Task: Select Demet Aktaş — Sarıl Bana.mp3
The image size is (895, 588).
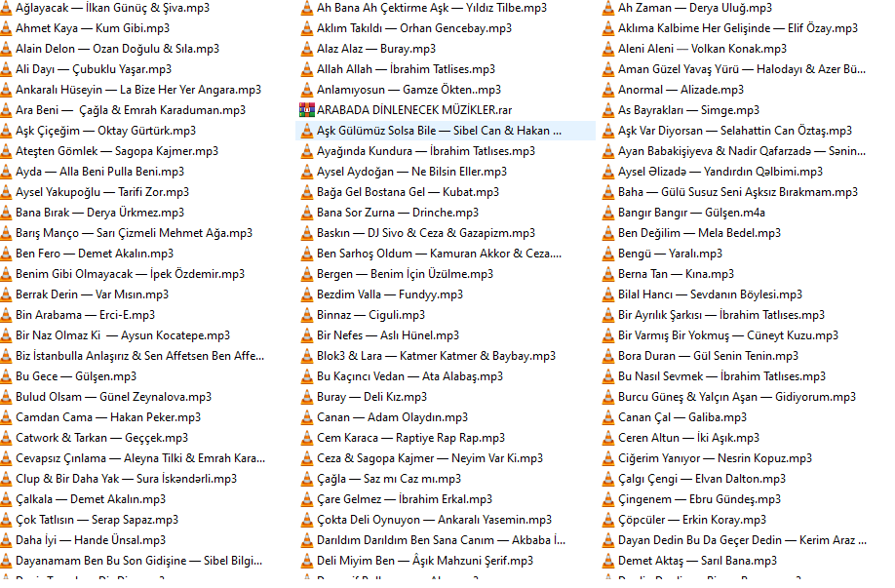Action: point(697,561)
